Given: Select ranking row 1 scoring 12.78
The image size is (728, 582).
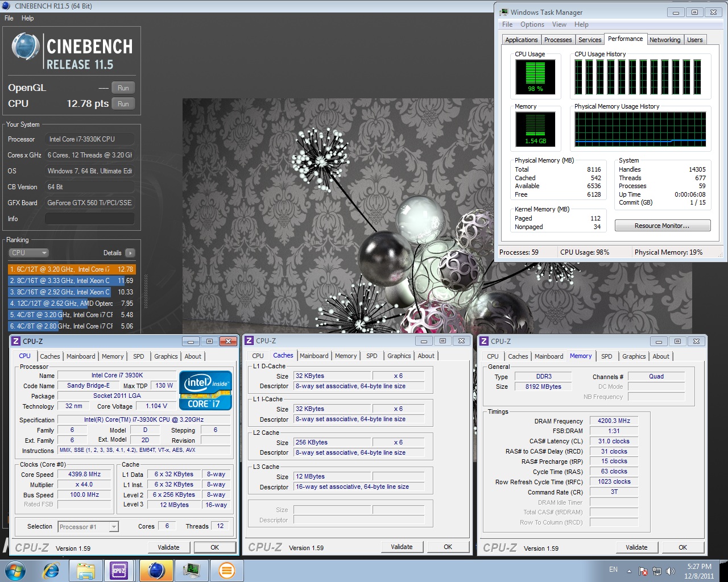Looking at the screenshot, I should click(72, 269).
